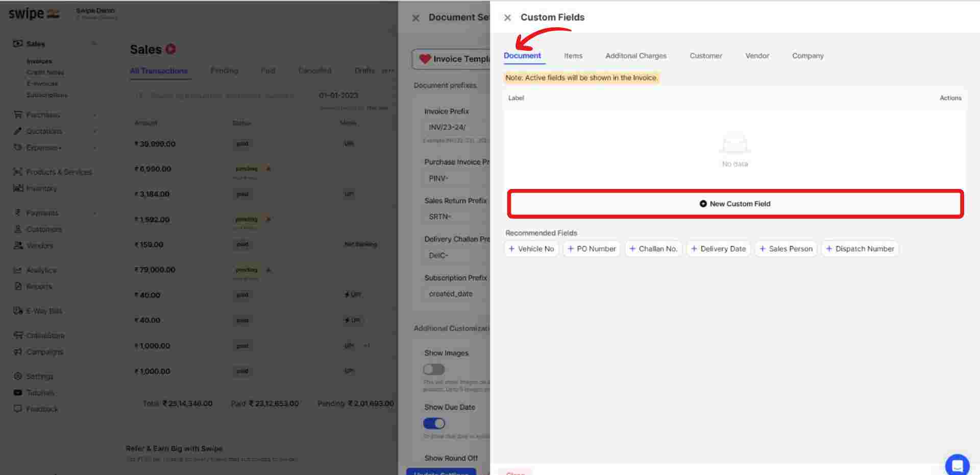Open the Company tab
980x475 pixels.
(807, 56)
